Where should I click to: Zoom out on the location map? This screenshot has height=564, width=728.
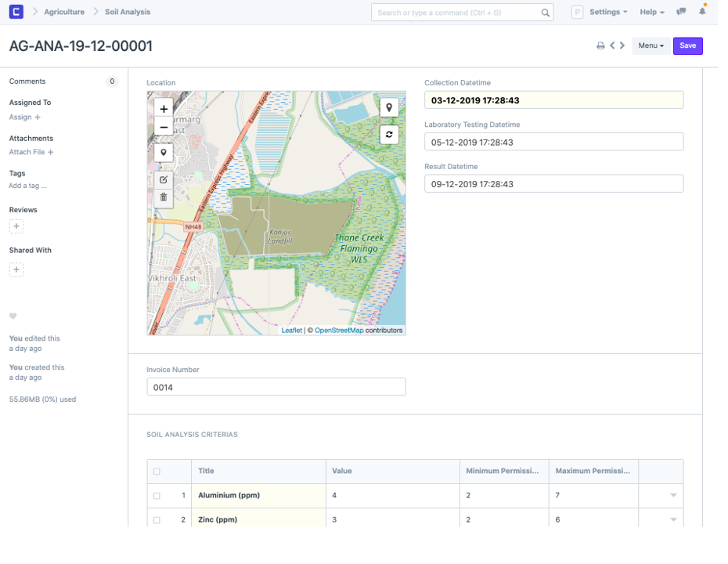[x=164, y=127]
